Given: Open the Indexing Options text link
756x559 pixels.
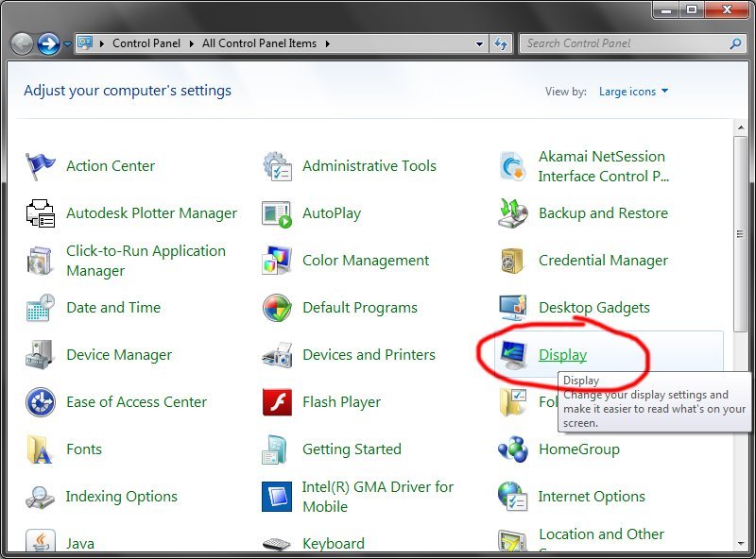Looking at the screenshot, I should click(122, 497).
